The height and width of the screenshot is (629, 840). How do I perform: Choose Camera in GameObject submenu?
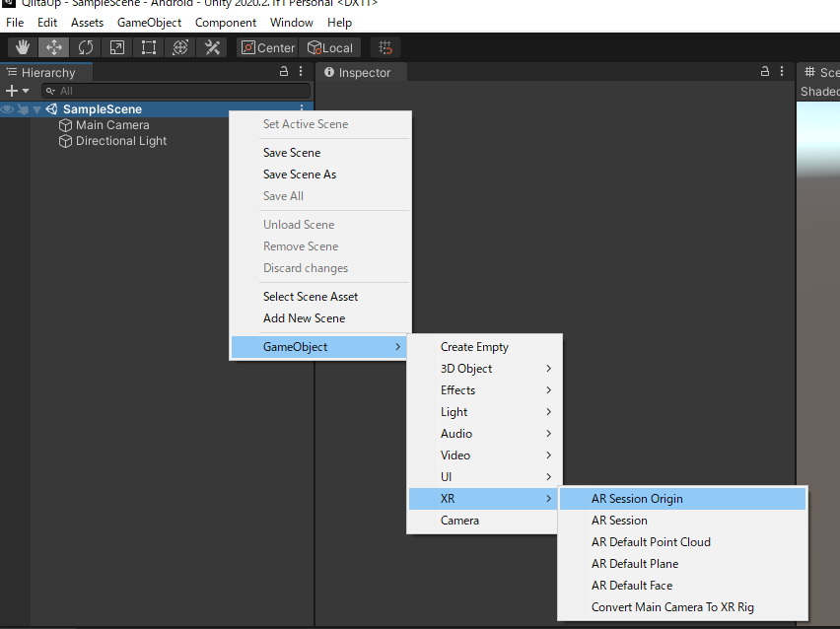pos(484,521)
